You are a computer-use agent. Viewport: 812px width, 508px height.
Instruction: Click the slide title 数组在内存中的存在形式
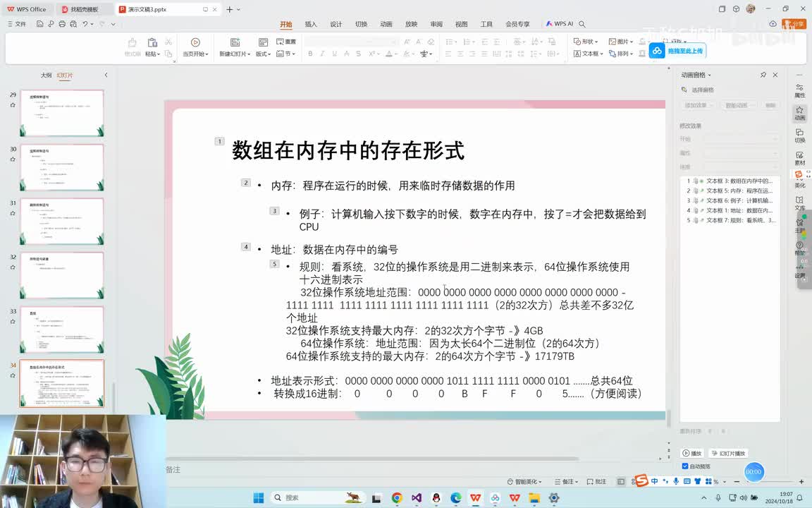[x=348, y=150]
